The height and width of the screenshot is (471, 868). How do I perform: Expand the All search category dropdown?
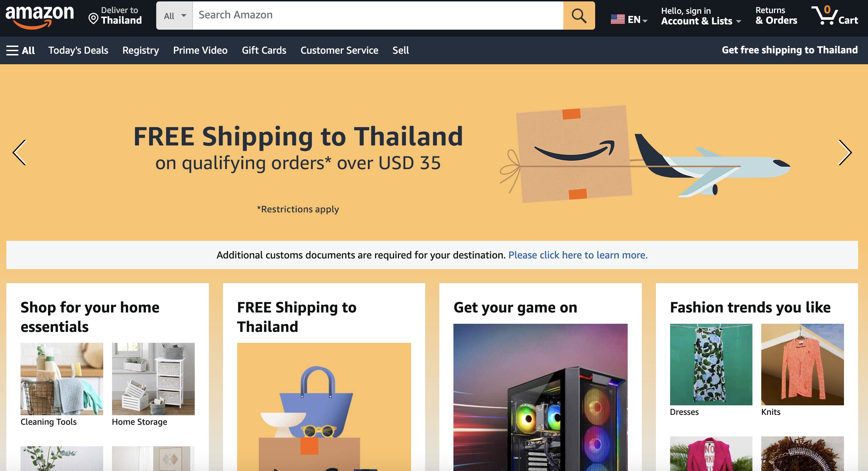(x=175, y=16)
